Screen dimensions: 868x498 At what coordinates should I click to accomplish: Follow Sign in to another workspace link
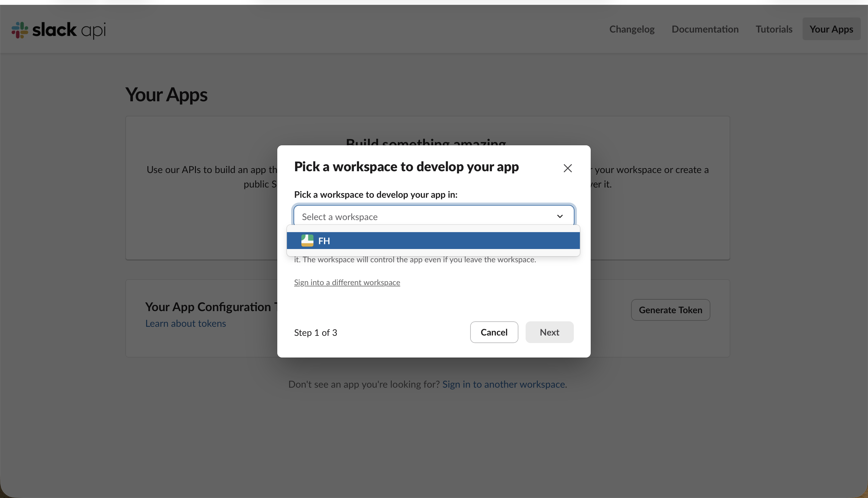click(504, 384)
